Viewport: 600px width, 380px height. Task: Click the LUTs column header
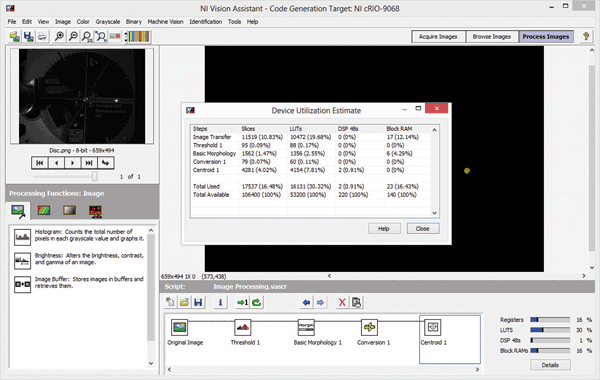tap(296, 129)
